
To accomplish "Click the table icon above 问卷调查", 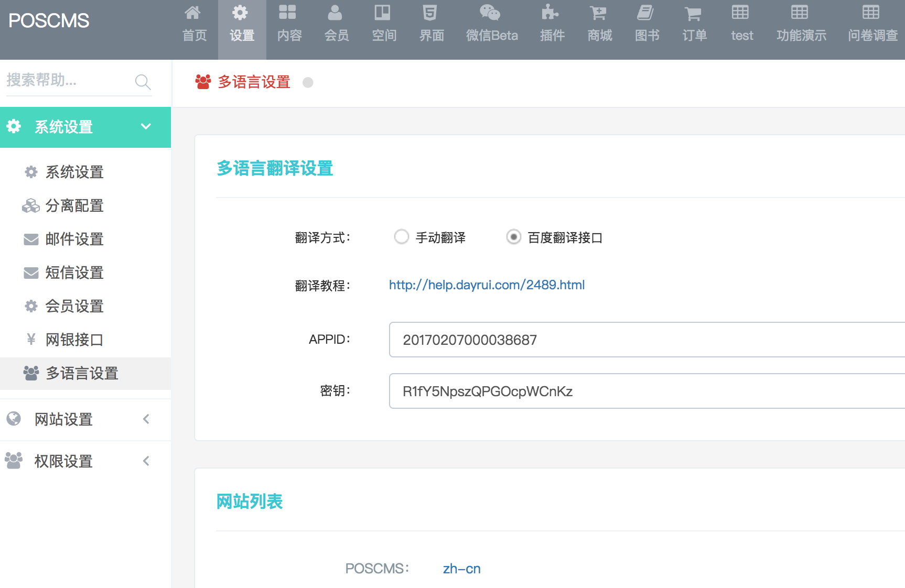I will (871, 12).
